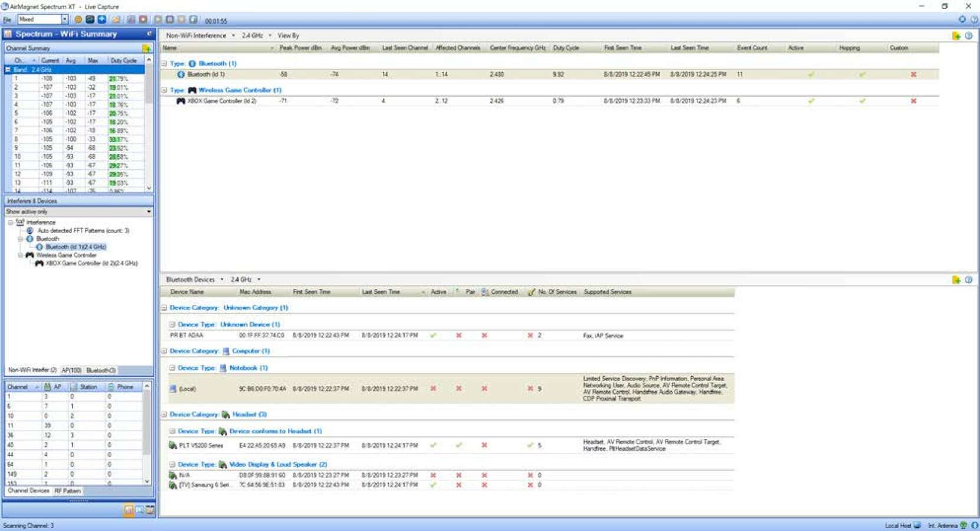Click the orange round toolbar icon
The height and width of the screenshot is (531, 980).
click(78, 19)
